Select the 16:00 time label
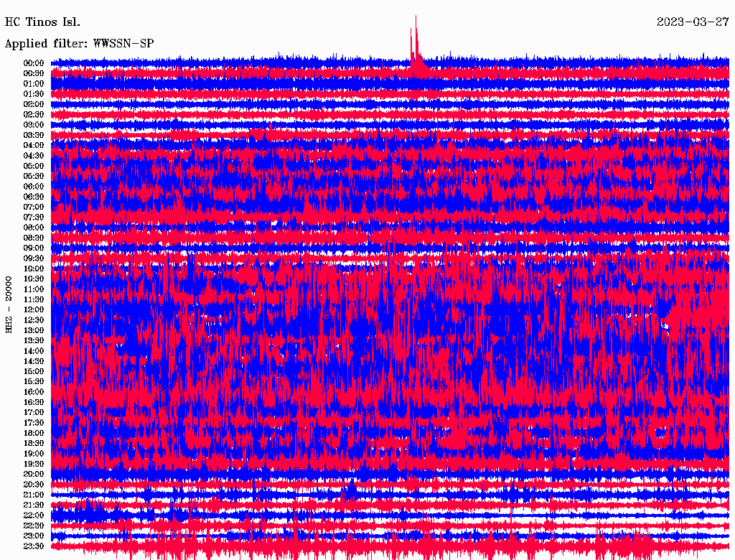Screen dimensions: 735x560 [34, 392]
